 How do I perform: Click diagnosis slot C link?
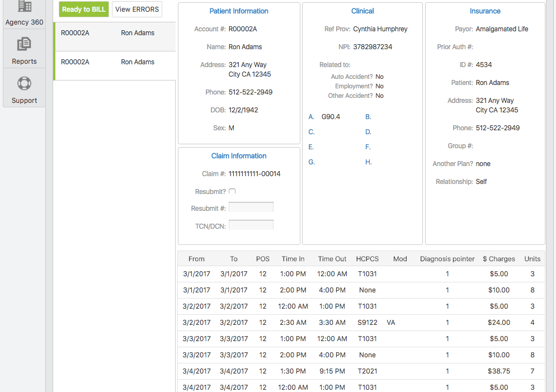click(312, 132)
